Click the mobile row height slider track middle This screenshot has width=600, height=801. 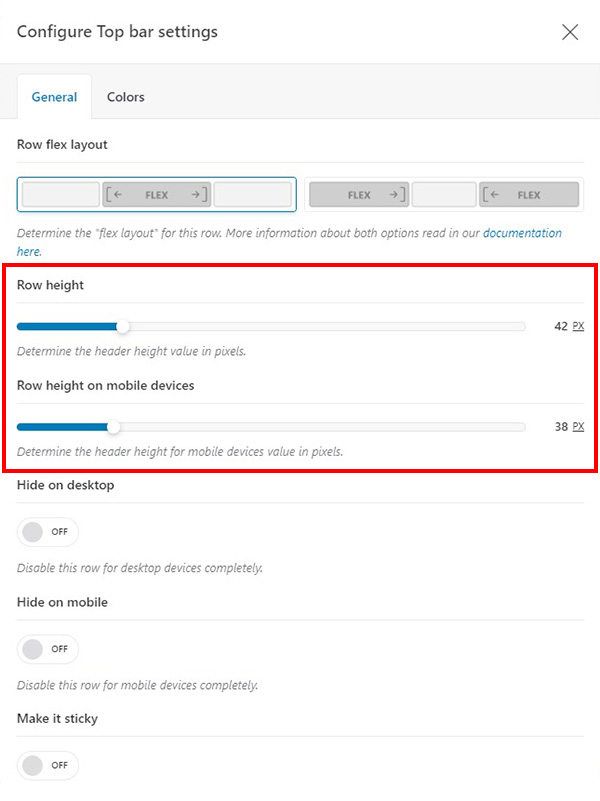271,426
